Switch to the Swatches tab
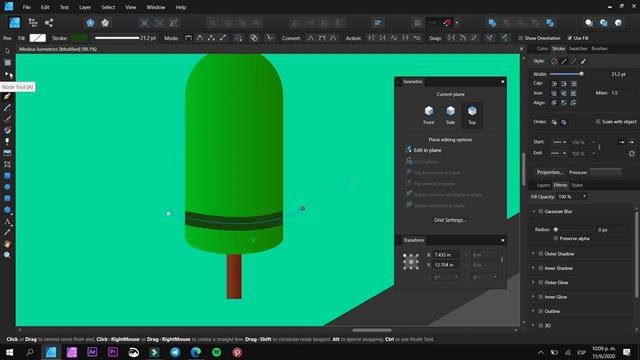The height and width of the screenshot is (360, 640). click(578, 49)
